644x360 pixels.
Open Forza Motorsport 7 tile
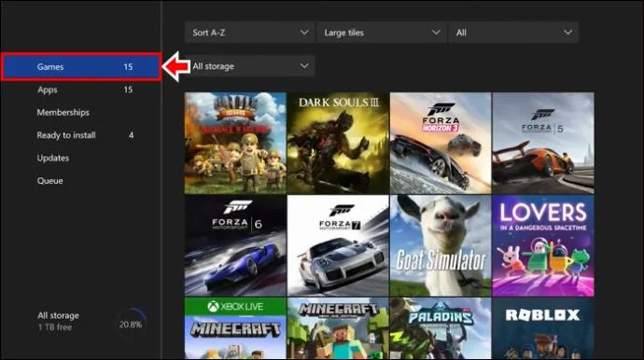(338, 245)
